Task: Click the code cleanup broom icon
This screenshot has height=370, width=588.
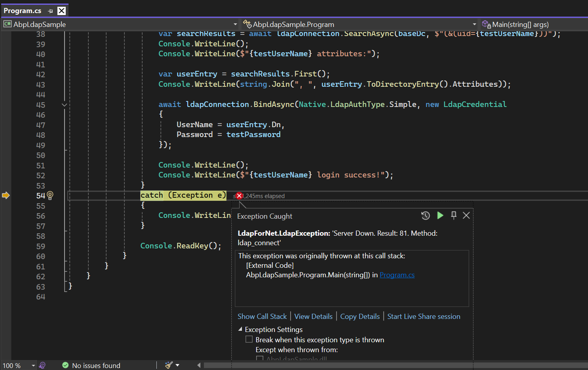Action: (x=169, y=365)
